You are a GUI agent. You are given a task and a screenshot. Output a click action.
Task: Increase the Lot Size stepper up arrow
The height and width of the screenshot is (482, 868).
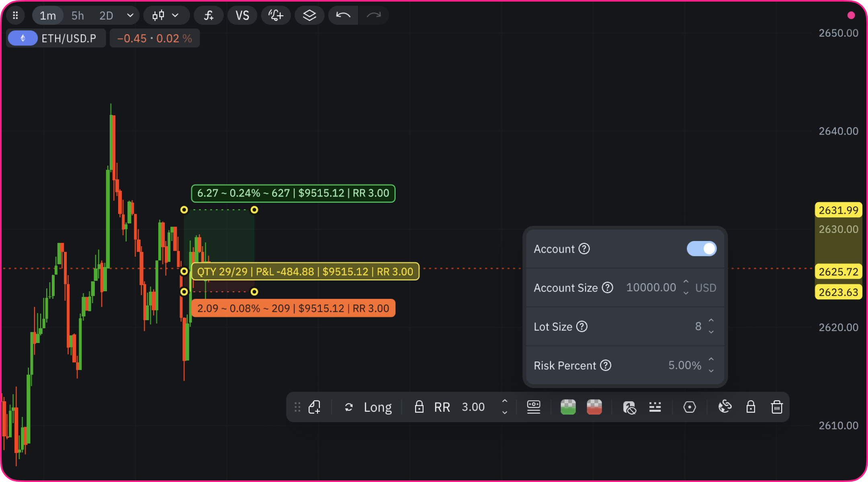coord(711,321)
